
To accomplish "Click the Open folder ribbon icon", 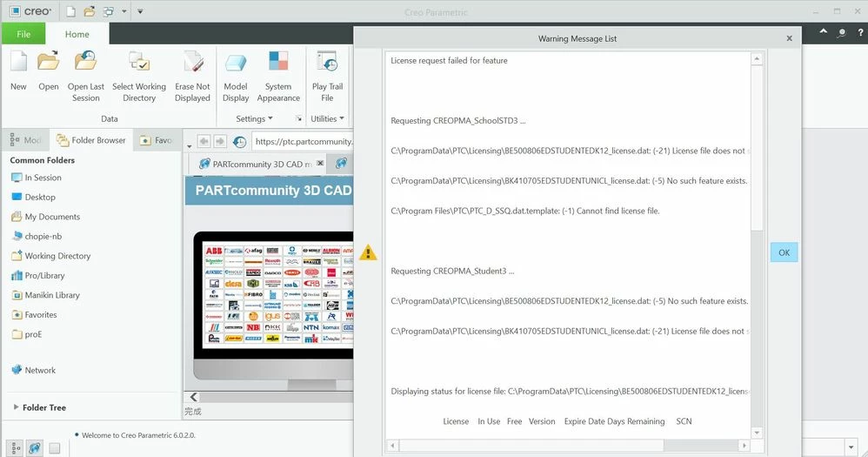I will coord(48,71).
